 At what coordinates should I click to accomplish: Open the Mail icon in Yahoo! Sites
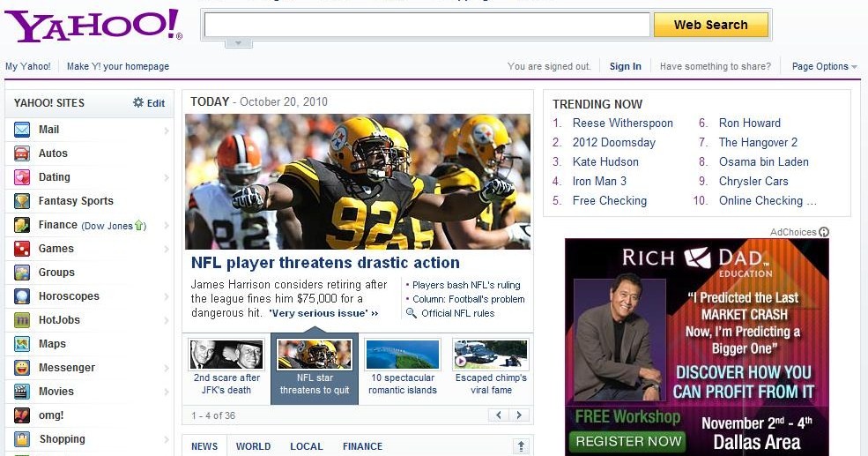click(x=22, y=130)
